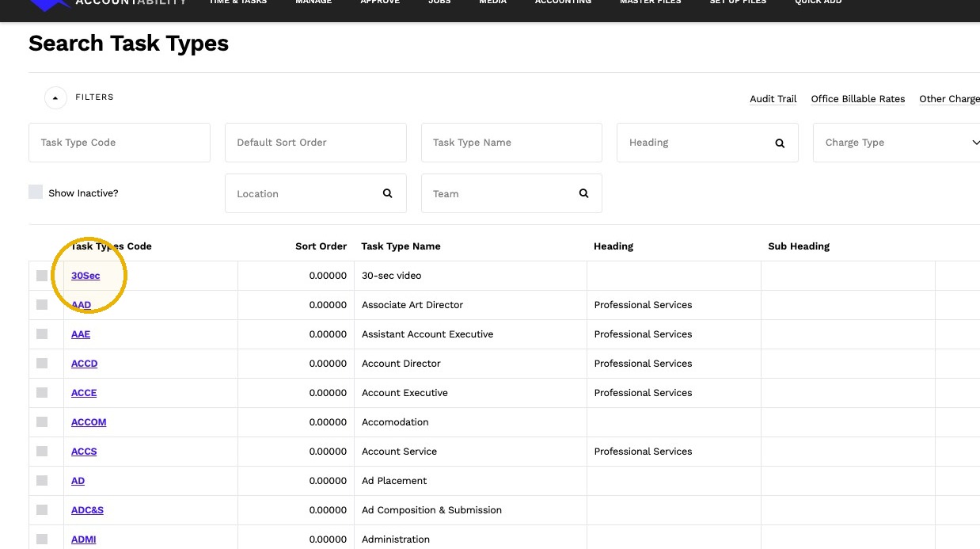Check the ACCOM row checkbox

(x=42, y=422)
